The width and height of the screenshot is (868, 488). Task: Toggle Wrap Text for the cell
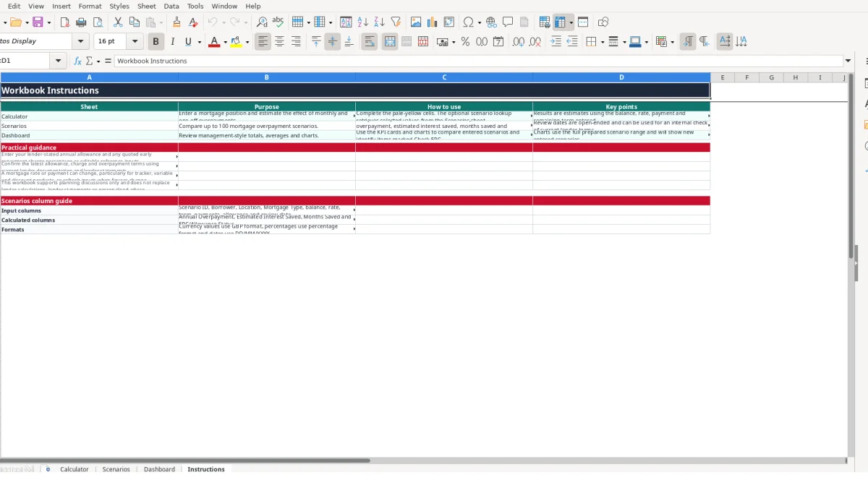370,42
